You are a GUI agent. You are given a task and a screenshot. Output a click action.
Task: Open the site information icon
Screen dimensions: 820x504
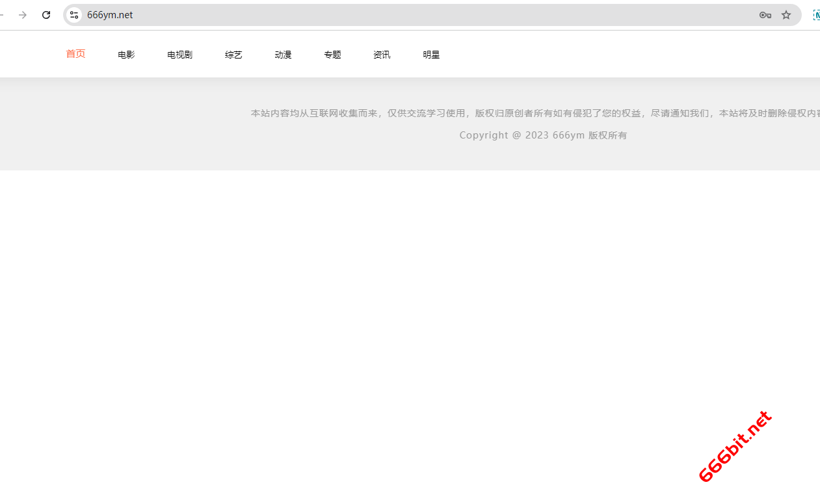click(x=74, y=15)
